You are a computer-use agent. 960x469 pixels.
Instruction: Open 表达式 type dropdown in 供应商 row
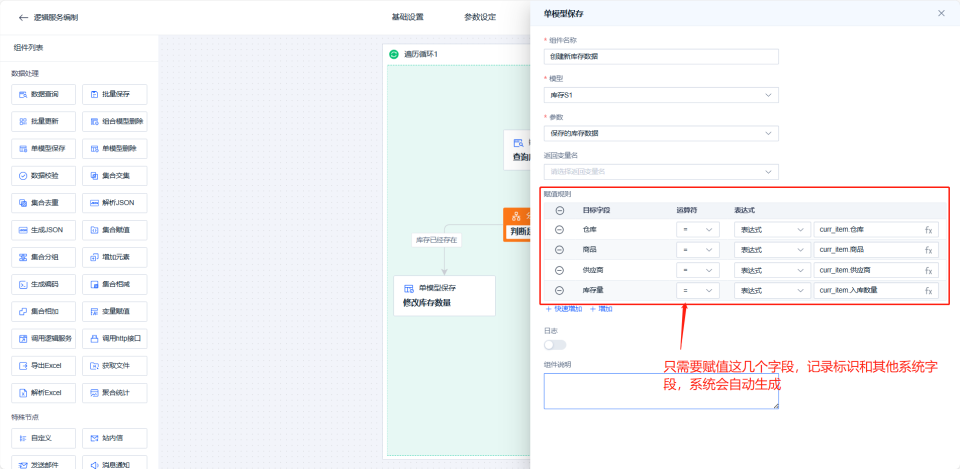[x=772, y=270]
